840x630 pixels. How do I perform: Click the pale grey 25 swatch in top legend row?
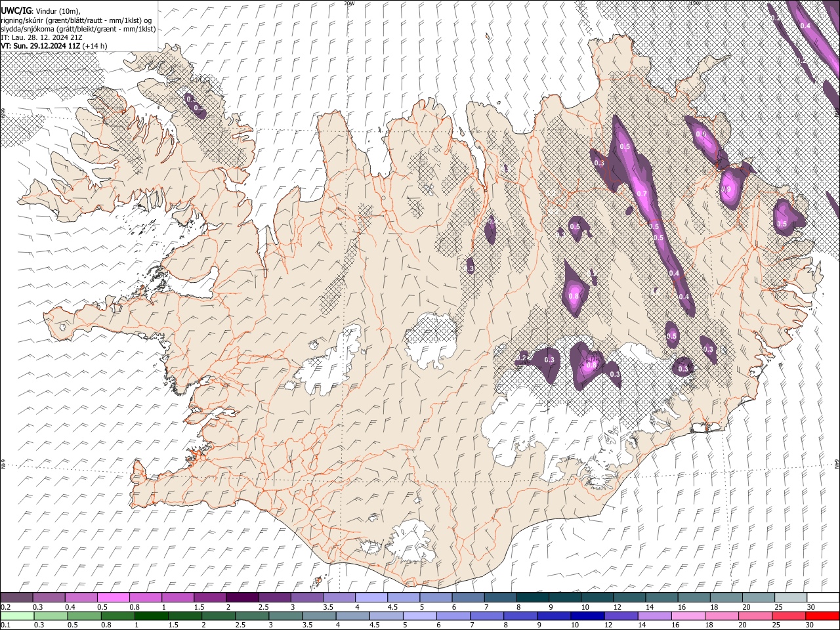(x=790, y=597)
